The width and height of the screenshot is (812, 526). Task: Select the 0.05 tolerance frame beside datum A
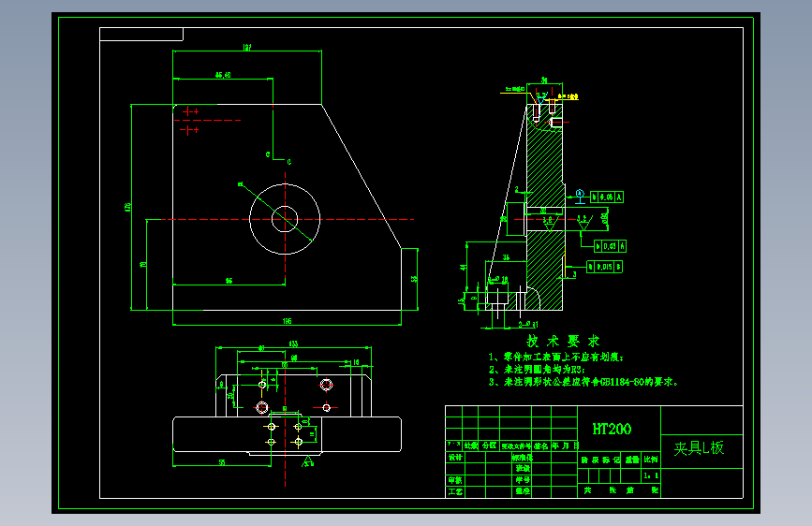pyautogui.click(x=607, y=197)
